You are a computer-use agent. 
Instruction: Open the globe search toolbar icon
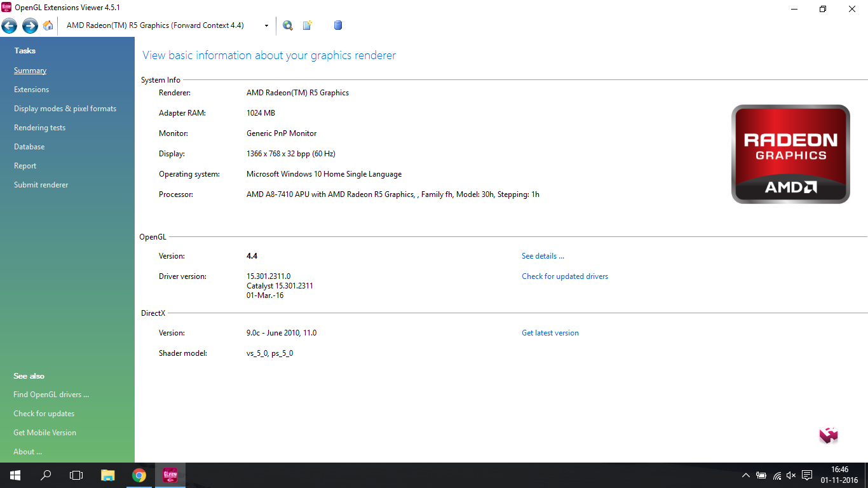[288, 25]
